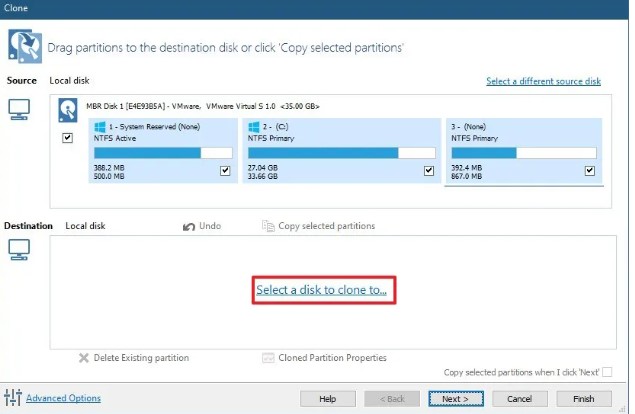The image size is (635, 414).
Task: Click the Cancel button
Action: 520,399
